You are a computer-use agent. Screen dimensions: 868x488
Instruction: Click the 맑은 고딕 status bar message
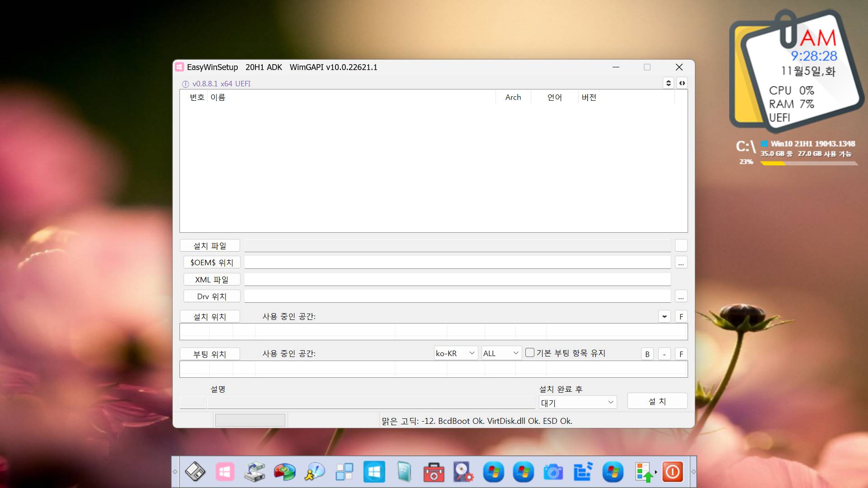[x=477, y=421]
